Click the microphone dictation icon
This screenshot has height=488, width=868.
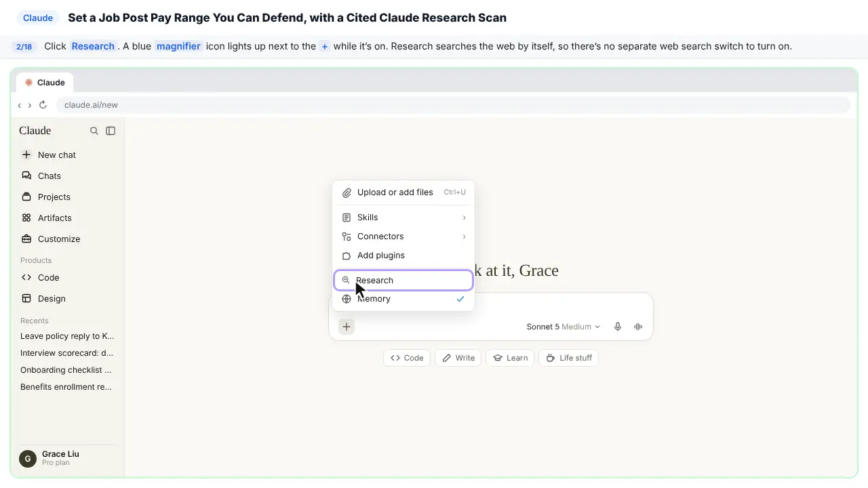click(x=618, y=327)
